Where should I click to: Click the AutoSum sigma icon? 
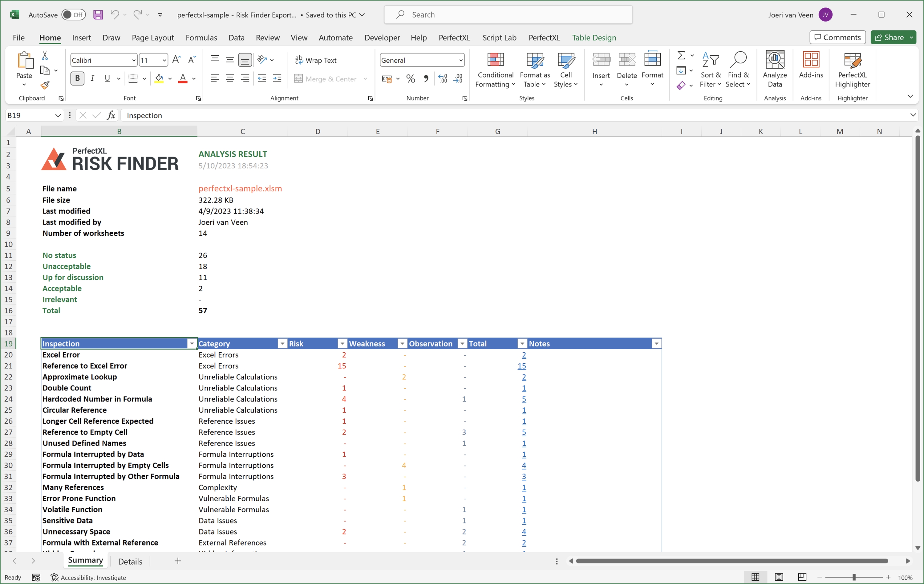tap(681, 56)
